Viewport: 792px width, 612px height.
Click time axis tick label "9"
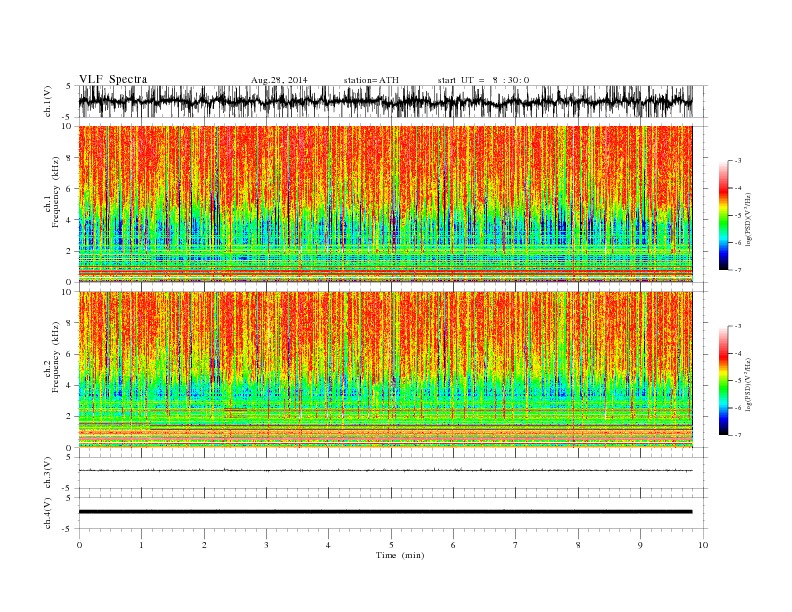pos(640,545)
